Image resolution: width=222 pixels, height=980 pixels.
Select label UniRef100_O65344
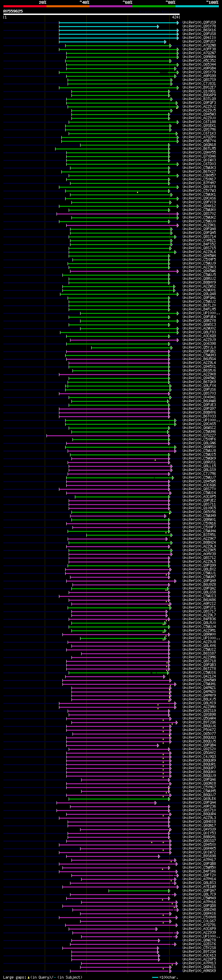tap(199, 65)
